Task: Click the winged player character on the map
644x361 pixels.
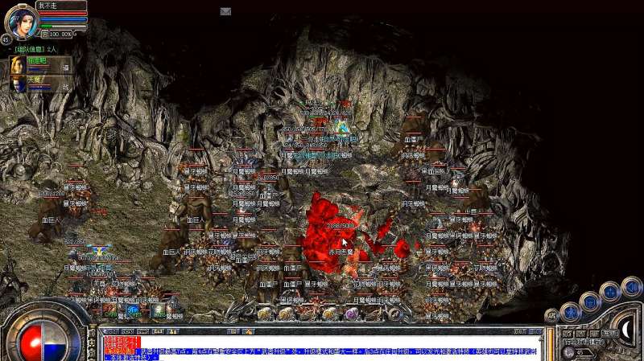Action: point(97,251)
